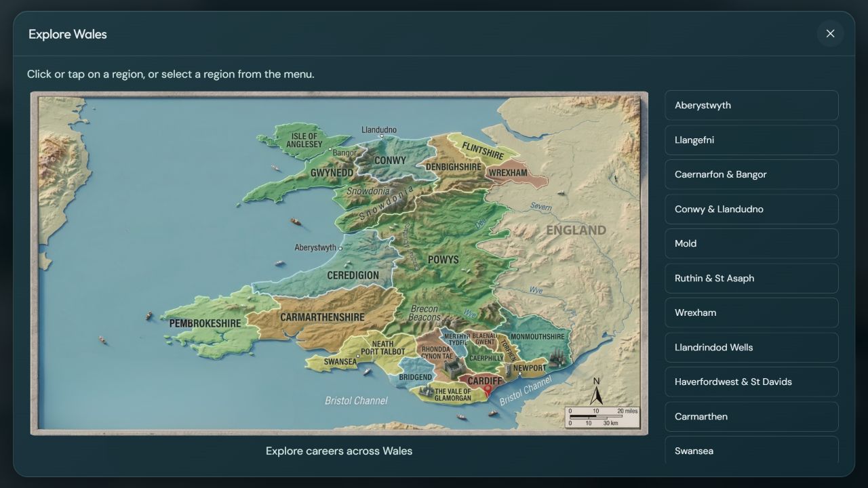Click the Carmarthenshire map region
The image size is (868, 488).
322,317
